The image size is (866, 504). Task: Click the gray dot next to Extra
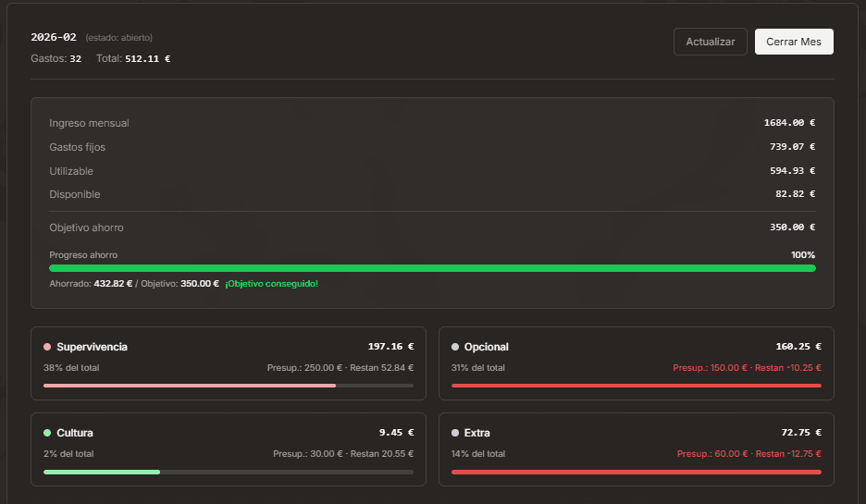pyautogui.click(x=455, y=433)
